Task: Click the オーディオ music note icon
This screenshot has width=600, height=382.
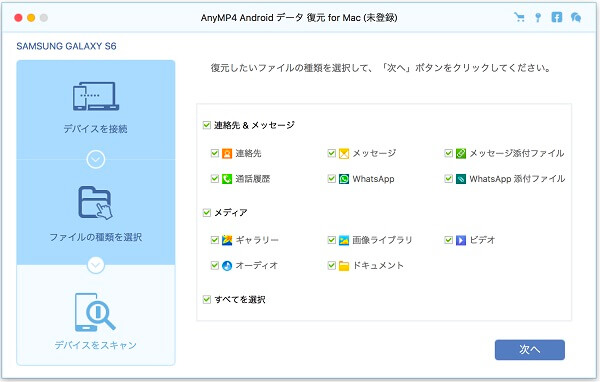Action: tap(227, 265)
